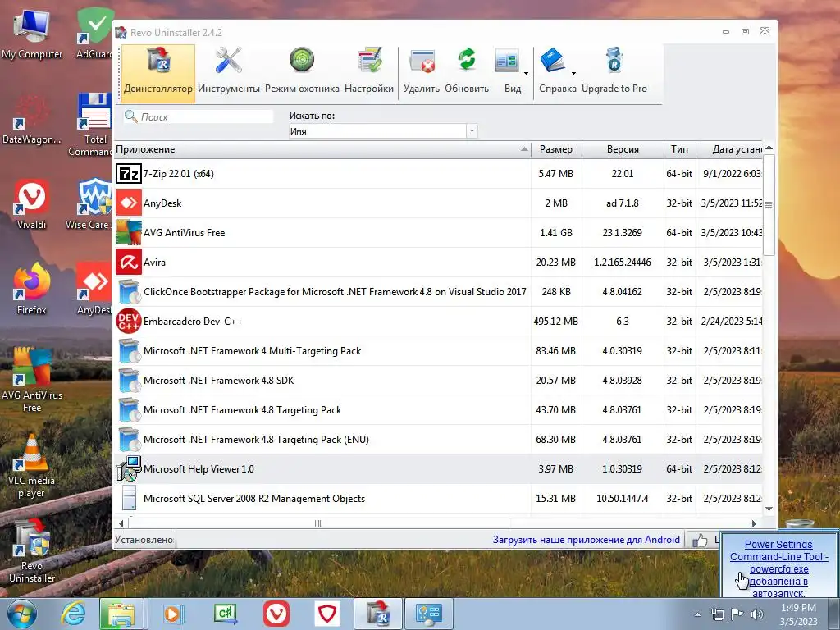Open the taskbar clock 1:49 PM
The image size is (840, 630).
[x=798, y=614]
